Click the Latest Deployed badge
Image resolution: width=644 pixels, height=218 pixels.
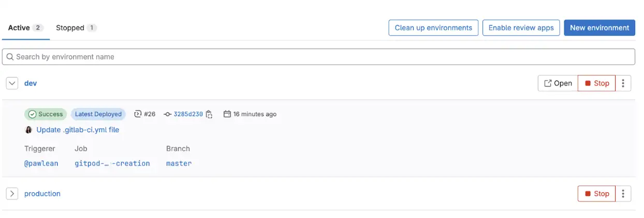click(98, 114)
